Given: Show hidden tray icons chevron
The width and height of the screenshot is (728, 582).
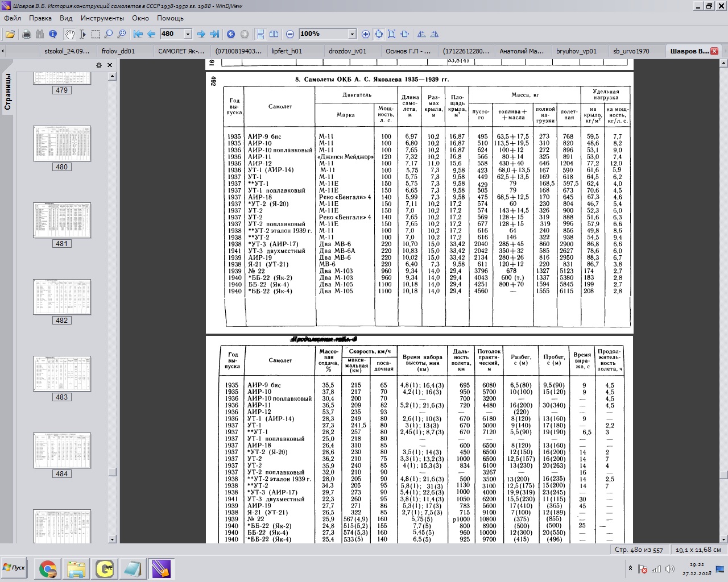Looking at the screenshot, I should (630, 568).
